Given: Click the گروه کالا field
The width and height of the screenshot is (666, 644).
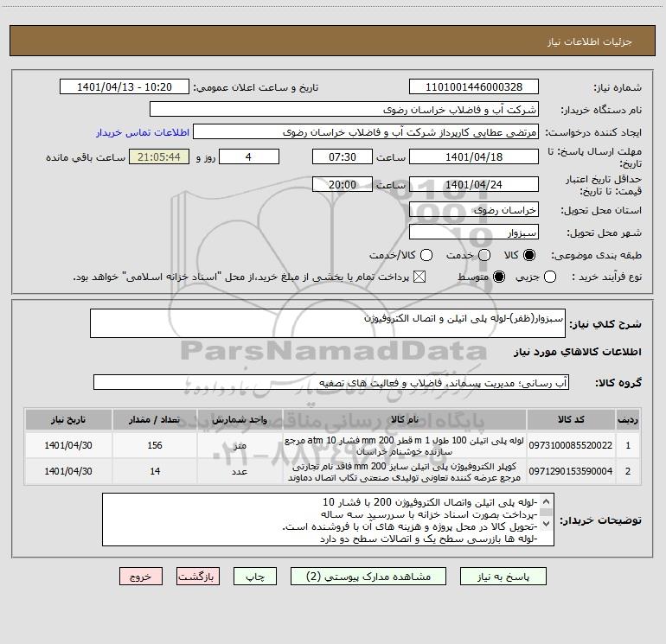Looking at the screenshot, I should (x=331, y=382).
